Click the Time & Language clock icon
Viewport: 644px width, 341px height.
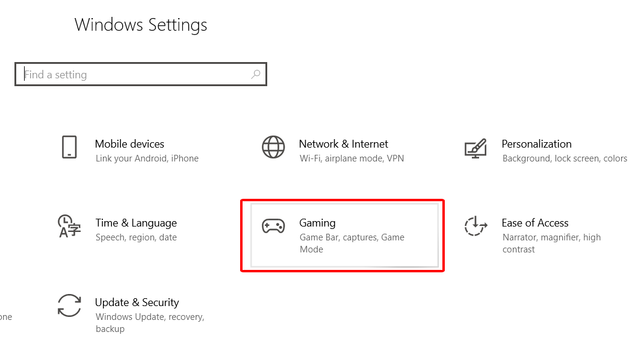[69, 226]
